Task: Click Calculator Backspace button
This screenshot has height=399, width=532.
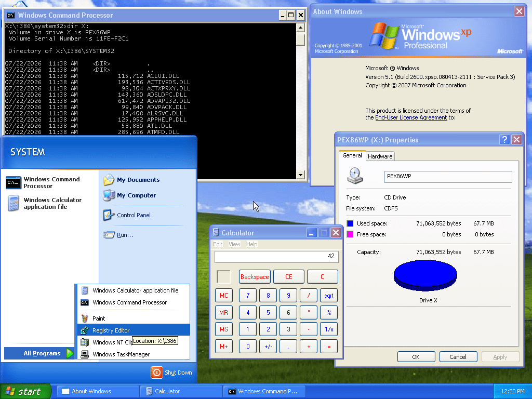Action: pyautogui.click(x=255, y=277)
